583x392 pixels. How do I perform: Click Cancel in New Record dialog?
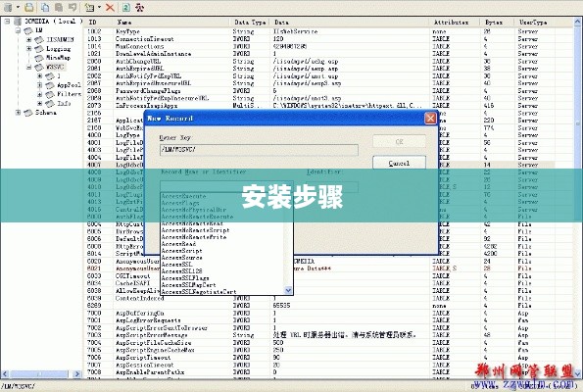pyautogui.click(x=399, y=163)
